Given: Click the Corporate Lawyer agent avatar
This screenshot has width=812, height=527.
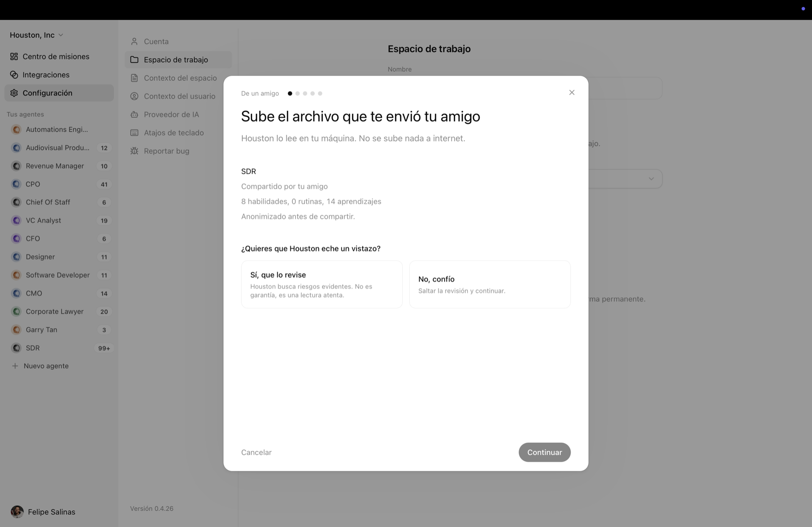Looking at the screenshot, I should [16, 312].
